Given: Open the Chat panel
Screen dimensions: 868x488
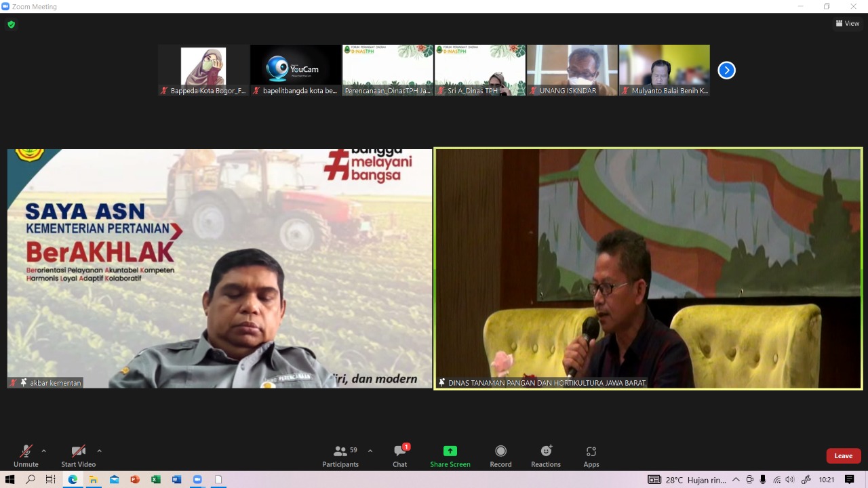Looking at the screenshot, I should [x=400, y=455].
